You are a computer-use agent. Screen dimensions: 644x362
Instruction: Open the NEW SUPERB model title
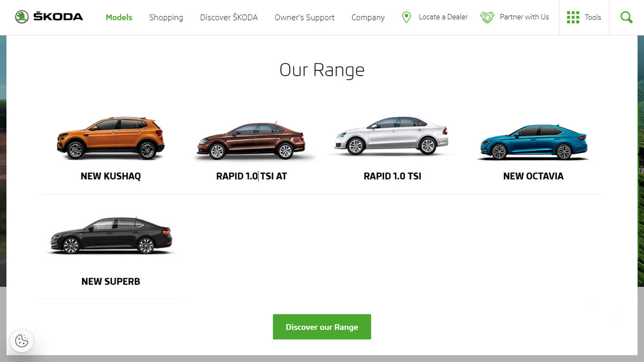coord(111,282)
